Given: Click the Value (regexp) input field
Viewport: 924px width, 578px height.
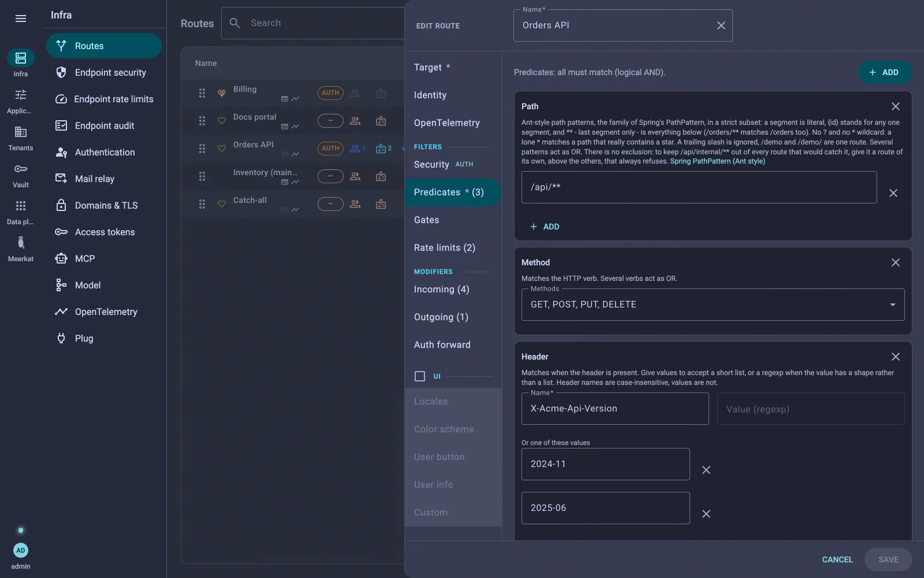Looking at the screenshot, I should tap(811, 409).
